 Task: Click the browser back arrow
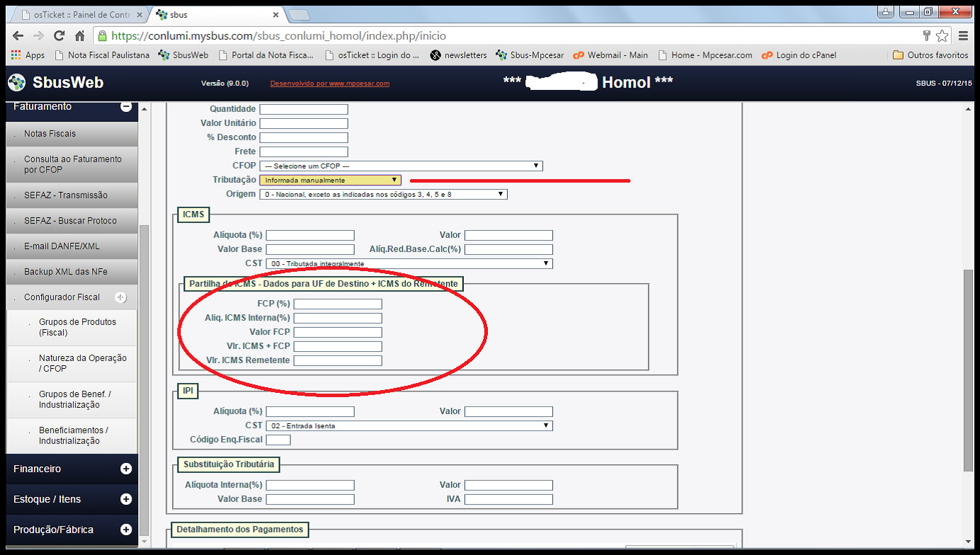(x=18, y=35)
